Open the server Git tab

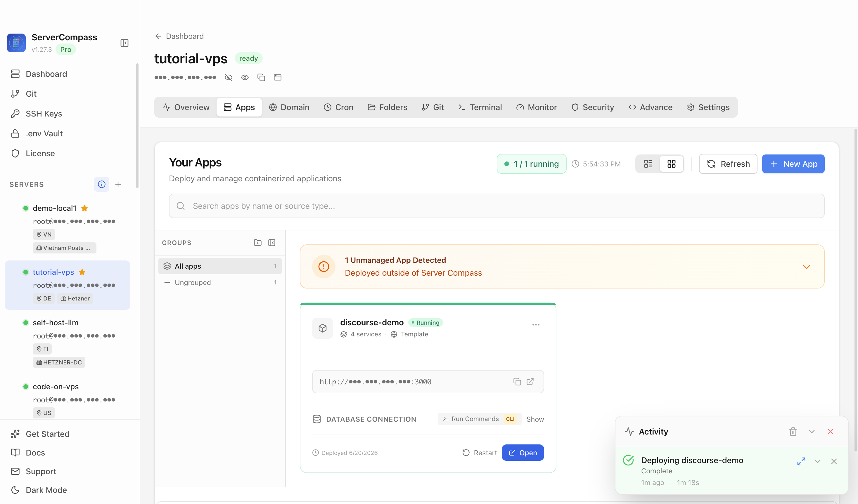[x=433, y=107]
